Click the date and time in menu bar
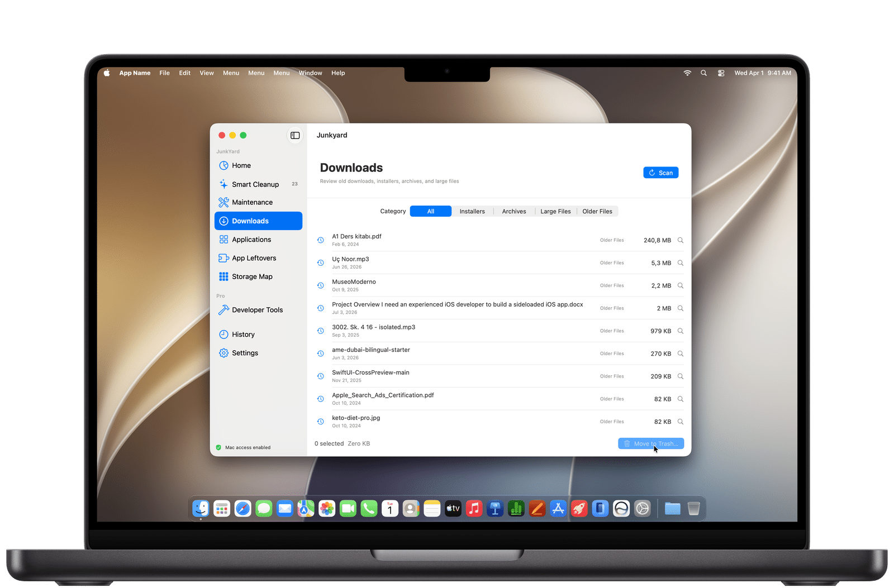Screen dimensions: 894x588 tap(763, 73)
